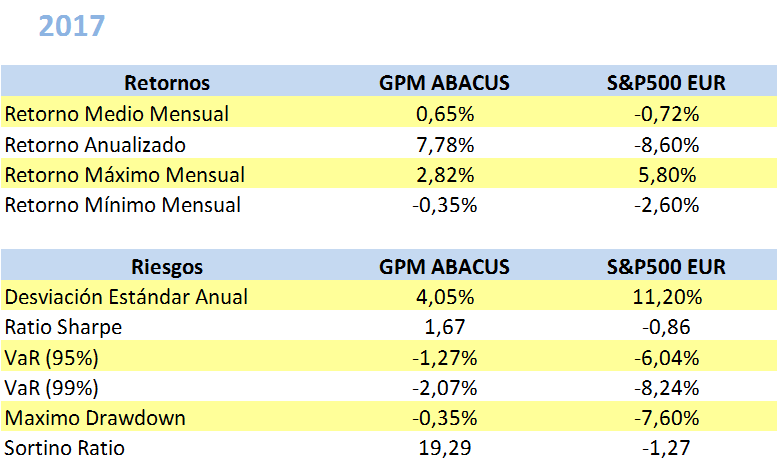The height and width of the screenshot is (463, 779).
Task: Select the 1,67 Sharpe ratio value
Action: pyautogui.click(x=444, y=327)
